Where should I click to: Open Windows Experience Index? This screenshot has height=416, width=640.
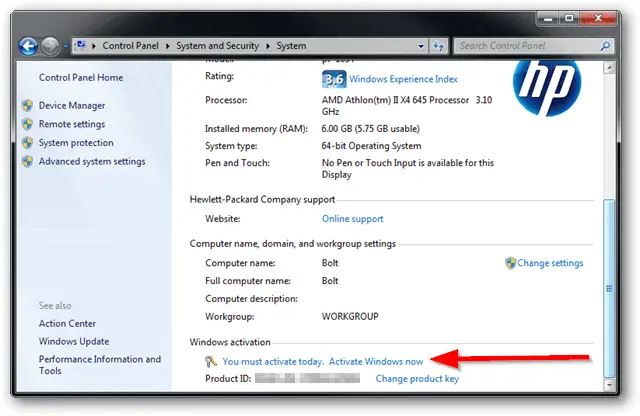(x=403, y=79)
